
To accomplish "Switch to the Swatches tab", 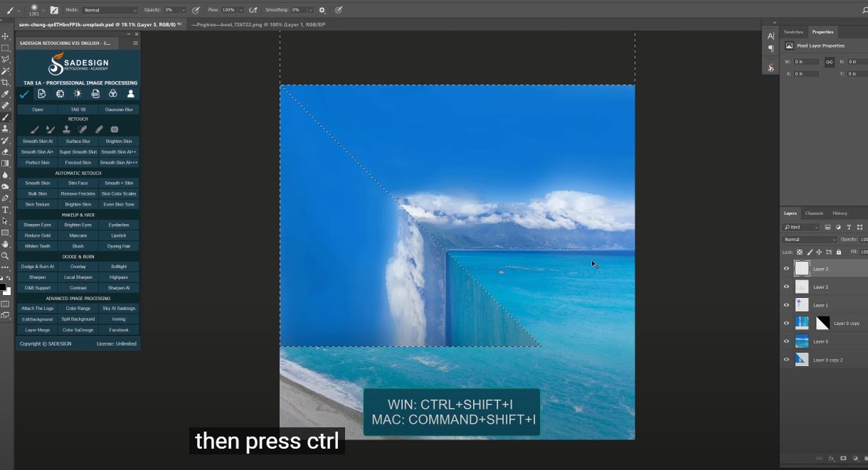I will (793, 32).
